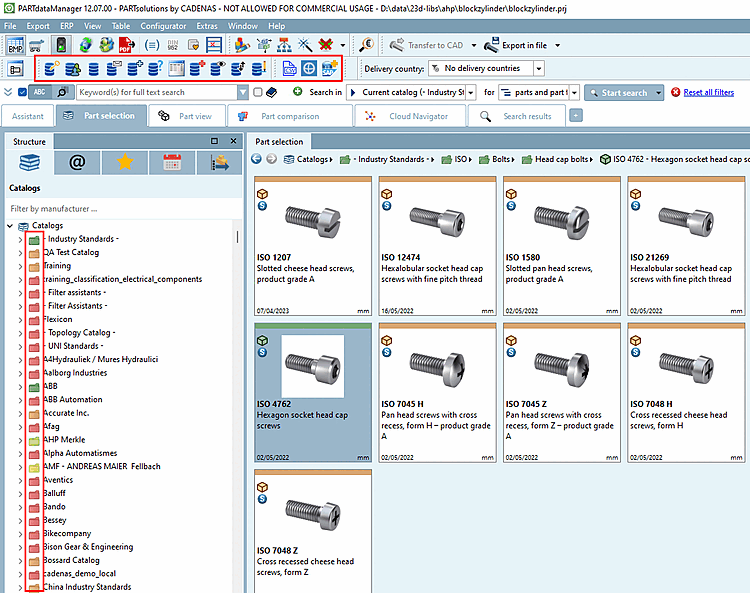The height and width of the screenshot is (593, 750).
Task: Click the CSS icon in the toolbar
Action: point(289,68)
